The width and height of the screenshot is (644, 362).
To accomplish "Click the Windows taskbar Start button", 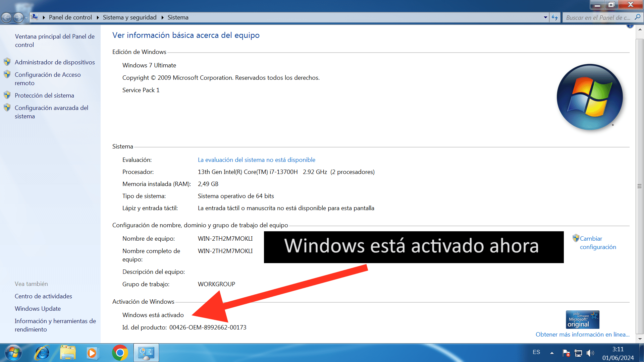I will 11,352.
